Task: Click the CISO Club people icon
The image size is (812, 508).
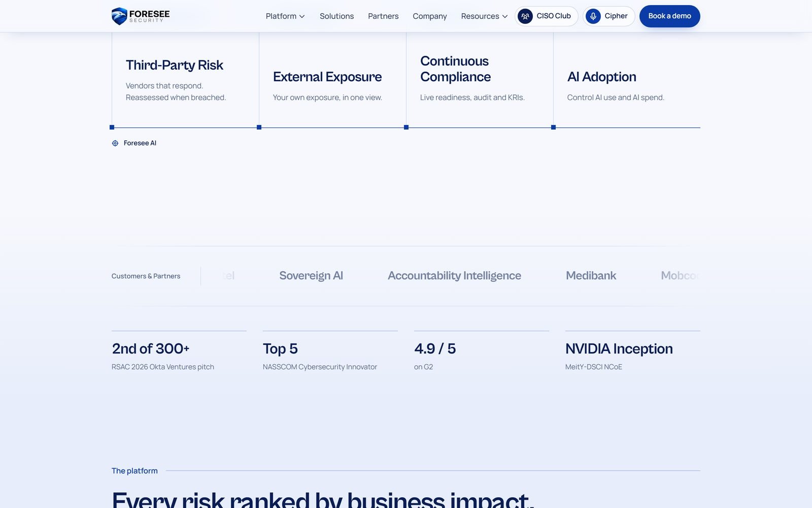Action: click(525, 16)
